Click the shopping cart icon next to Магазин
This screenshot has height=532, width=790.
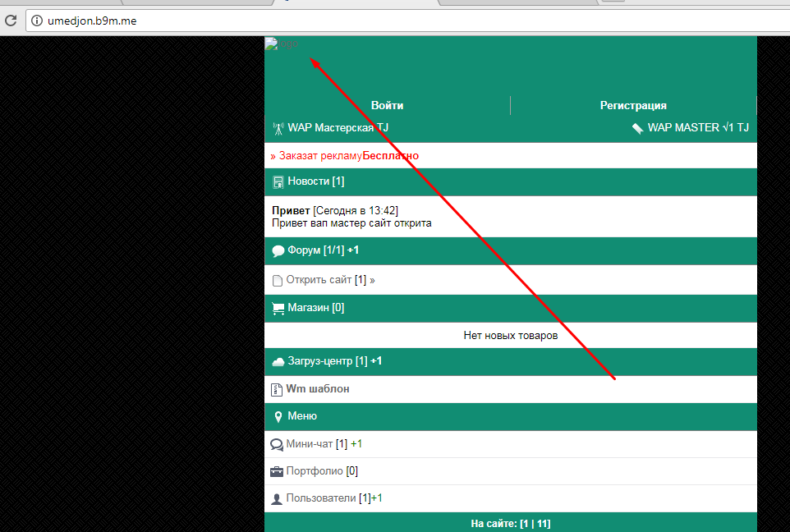tap(278, 308)
